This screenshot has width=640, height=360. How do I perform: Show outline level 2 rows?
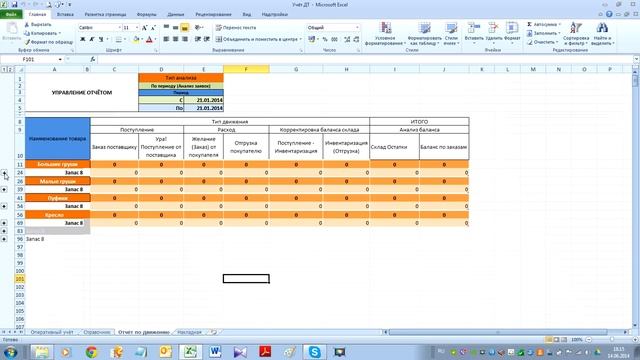[x=10, y=69]
